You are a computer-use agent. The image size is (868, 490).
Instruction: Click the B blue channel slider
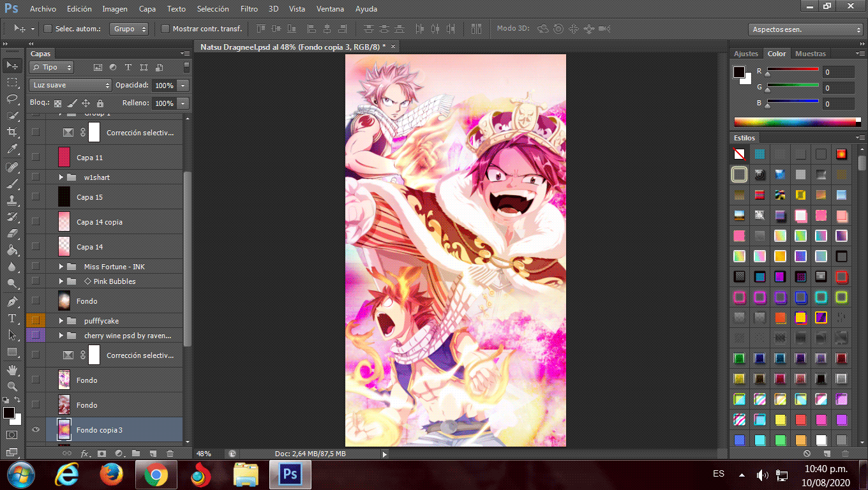coord(793,102)
